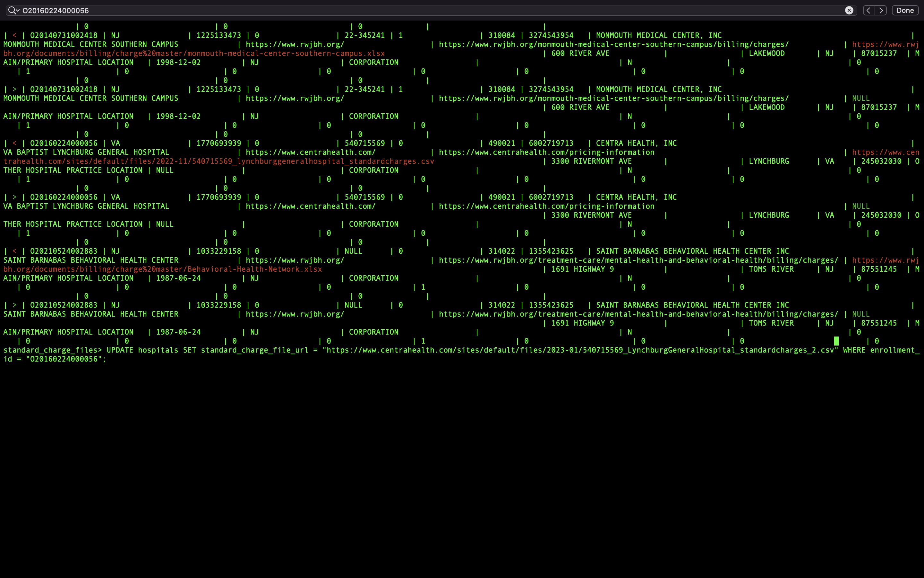Click the search field containing O20160224000056
Viewport: 924px width, 578px height.
[x=432, y=10]
